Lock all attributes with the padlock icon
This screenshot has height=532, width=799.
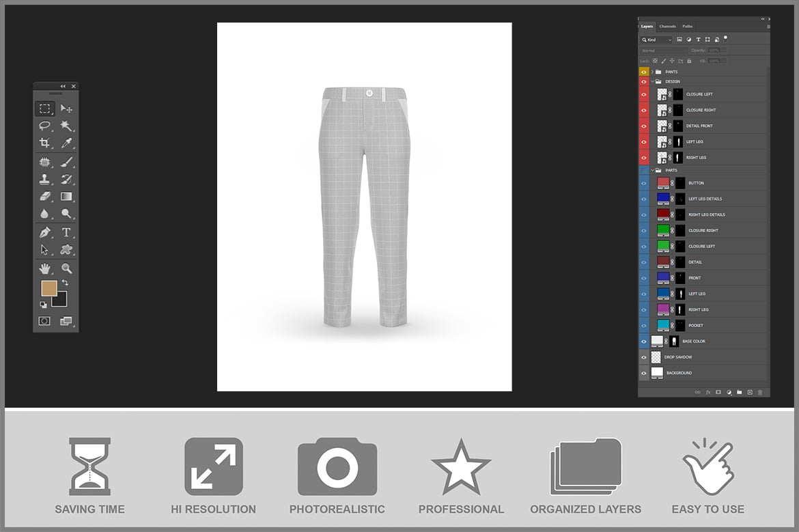click(689, 61)
